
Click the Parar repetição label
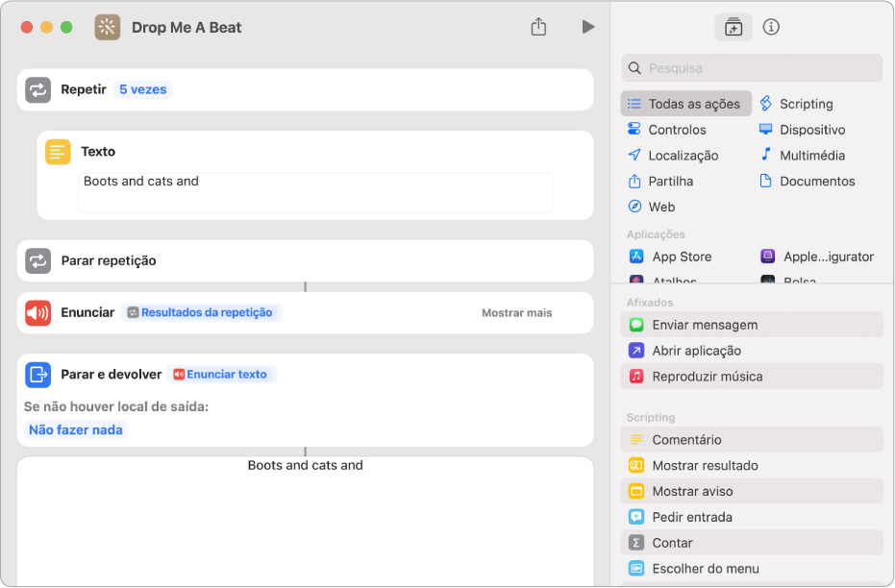pos(109,260)
